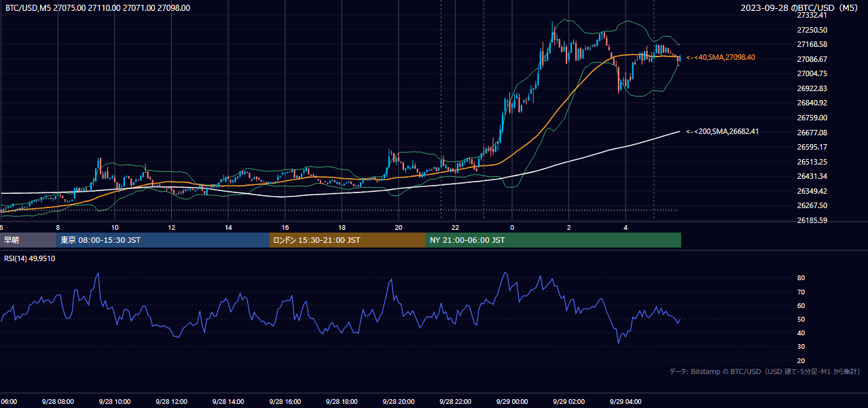Image resolution: width=868 pixels, height=408 pixels.
Task: Click the 9/29 00:00 time label
Action: click(511, 401)
